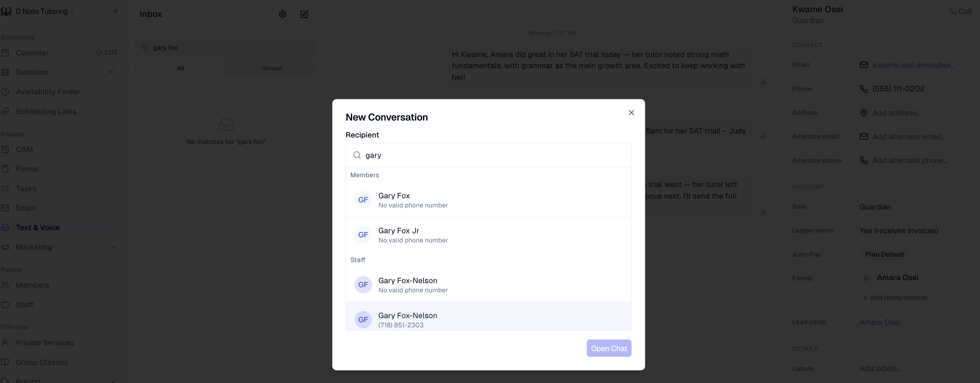Image resolution: width=980 pixels, height=383 pixels.
Task: Switch to the All inbox tab
Action: (x=181, y=69)
